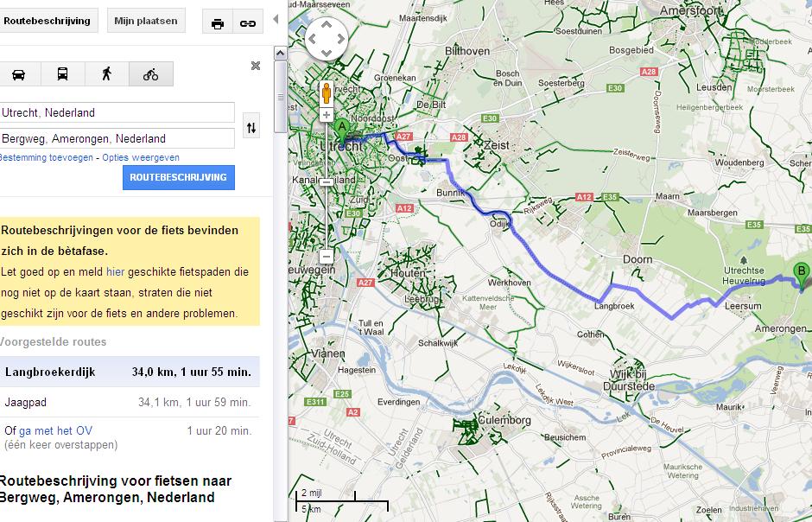Select the bicycle travel mode icon
812x522 pixels.
[151, 74]
